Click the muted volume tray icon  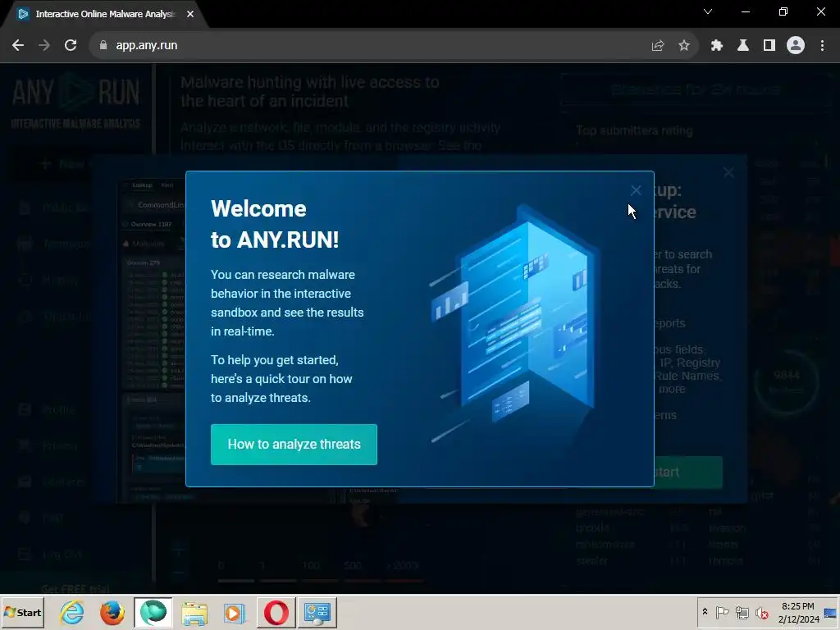(x=762, y=612)
